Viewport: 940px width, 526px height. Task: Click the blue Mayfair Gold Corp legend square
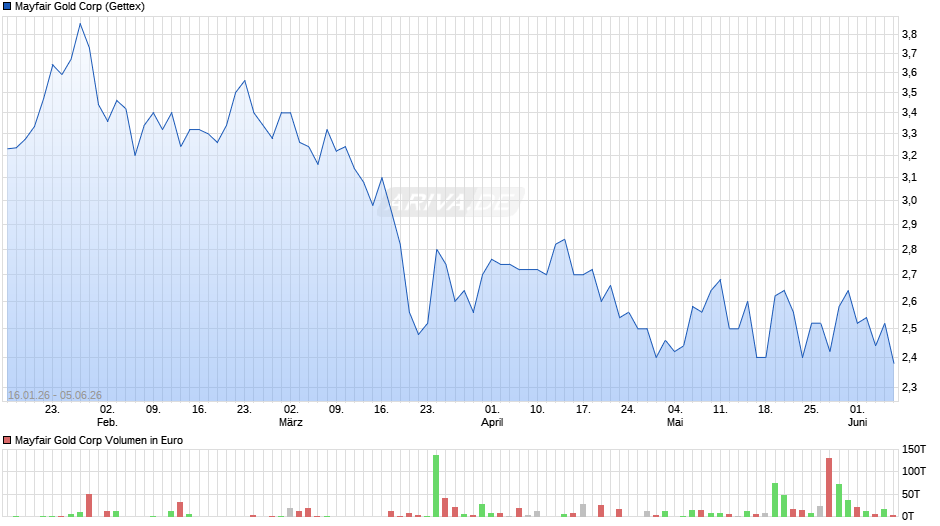coord(7,7)
